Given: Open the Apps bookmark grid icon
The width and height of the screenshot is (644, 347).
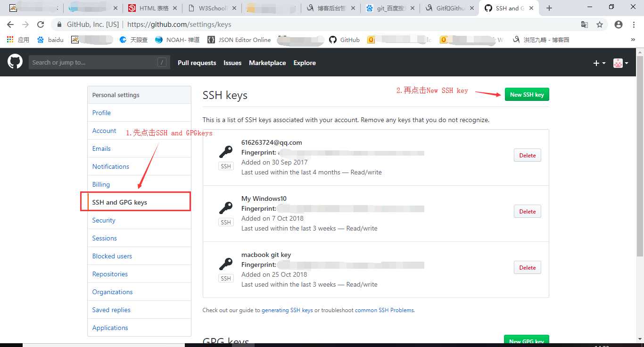Looking at the screenshot, I should (x=10, y=40).
